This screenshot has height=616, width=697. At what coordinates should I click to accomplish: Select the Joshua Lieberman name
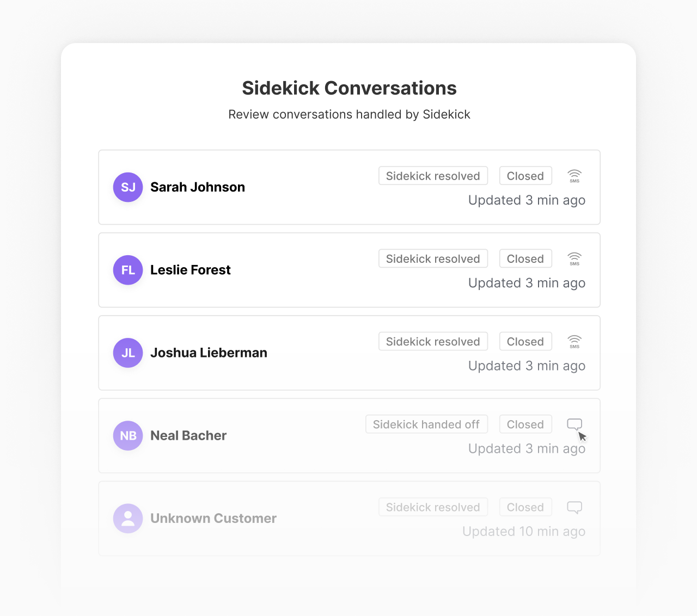(209, 353)
